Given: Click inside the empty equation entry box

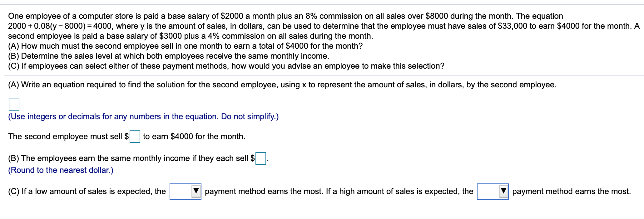Looking at the screenshot, I should click(14, 105).
